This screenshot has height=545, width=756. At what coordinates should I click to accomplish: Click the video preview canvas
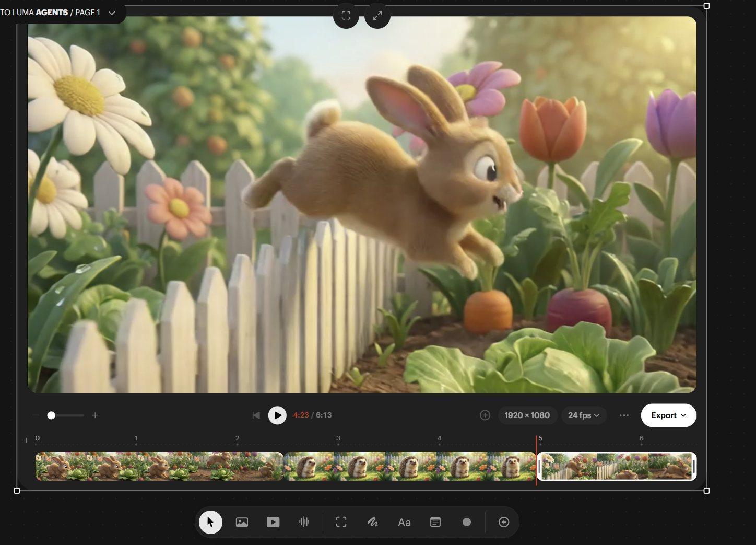point(362,204)
